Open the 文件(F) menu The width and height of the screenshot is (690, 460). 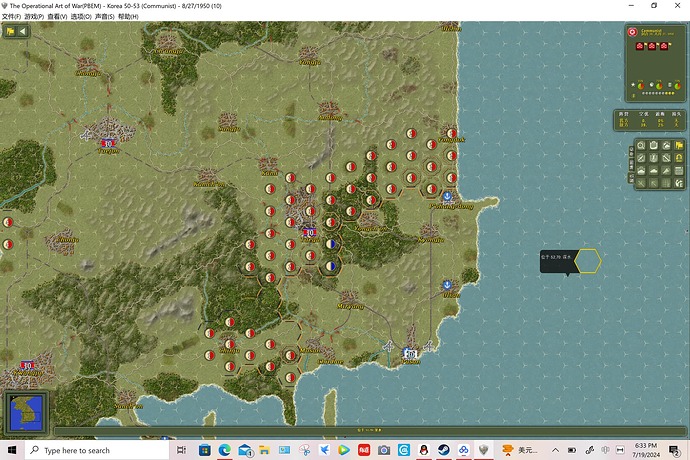(12, 17)
